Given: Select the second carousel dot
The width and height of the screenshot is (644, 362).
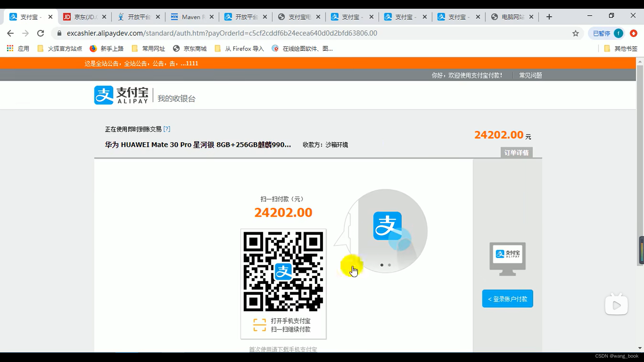Looking at the screenshot, I should (389, 265).
